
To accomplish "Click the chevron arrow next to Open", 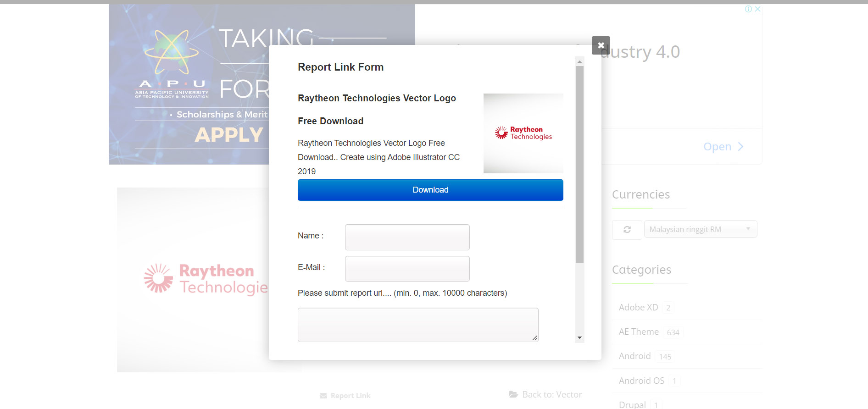I will click(x=740, y=147).
